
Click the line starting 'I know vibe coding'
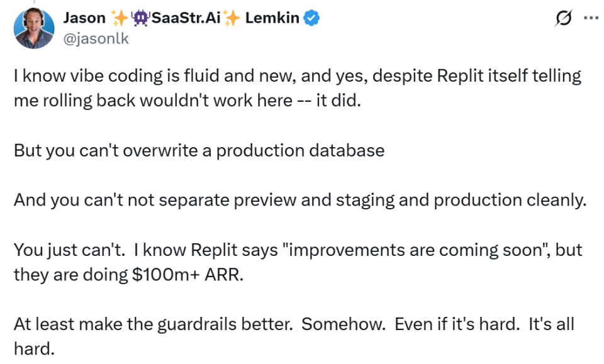[298, 76]
